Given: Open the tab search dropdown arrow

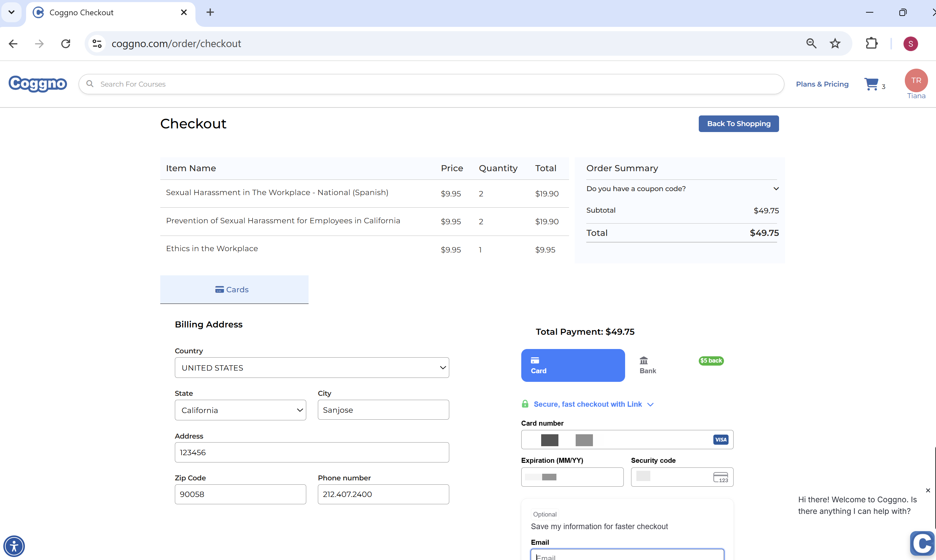Looking at the screenshot, I should 12,12.
